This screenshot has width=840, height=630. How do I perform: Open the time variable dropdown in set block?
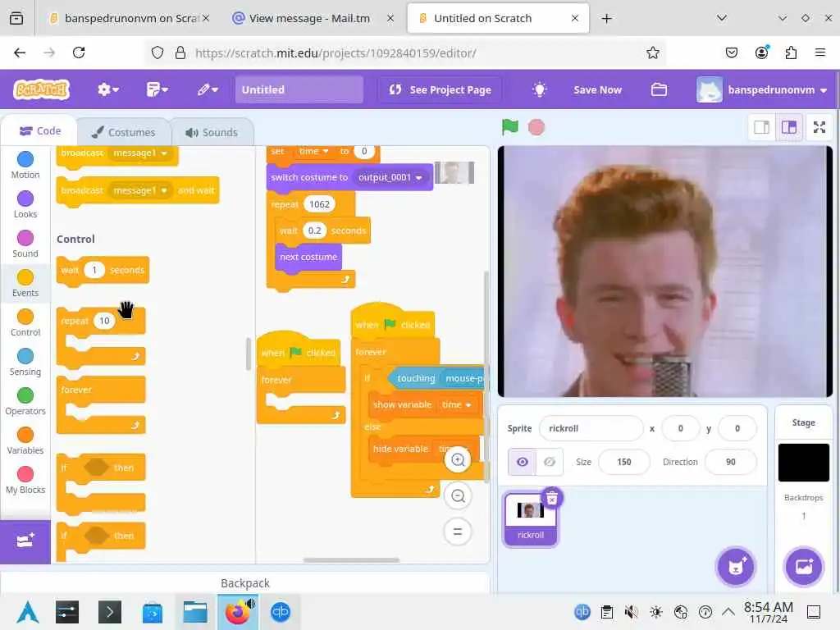coord(313,151)
